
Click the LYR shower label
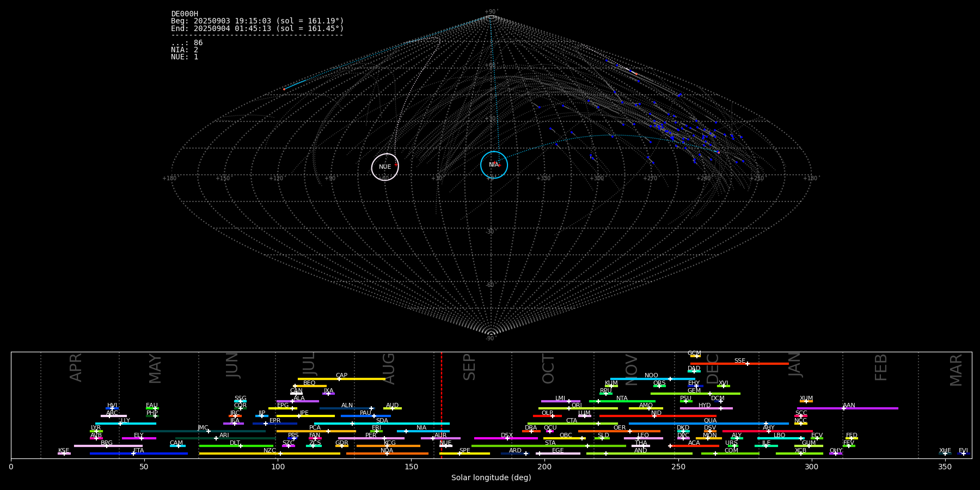point(96,428)
